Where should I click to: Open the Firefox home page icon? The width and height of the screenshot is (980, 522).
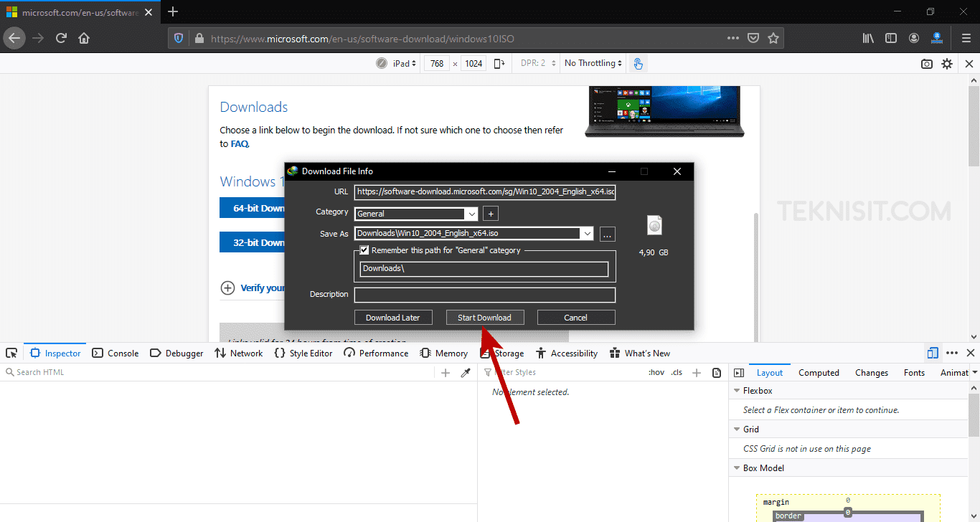point(84,38)
